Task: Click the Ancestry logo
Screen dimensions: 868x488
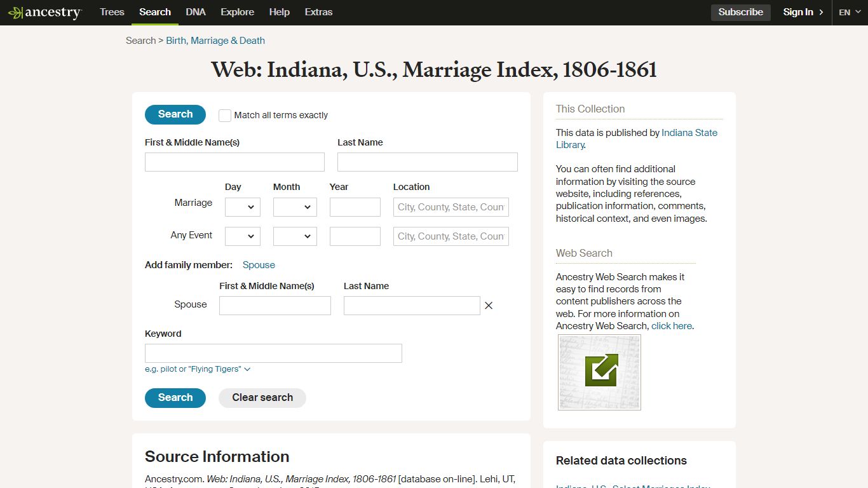Action: tap(44, 13)
